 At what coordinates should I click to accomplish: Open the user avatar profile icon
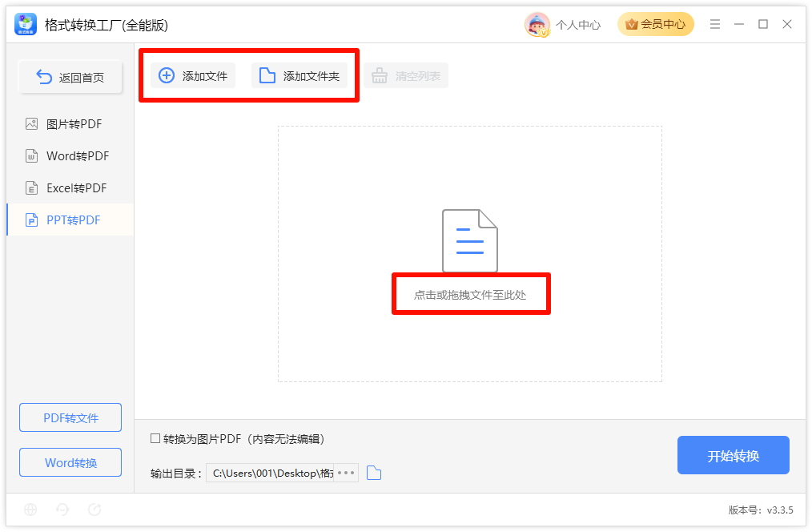[537, 24]
